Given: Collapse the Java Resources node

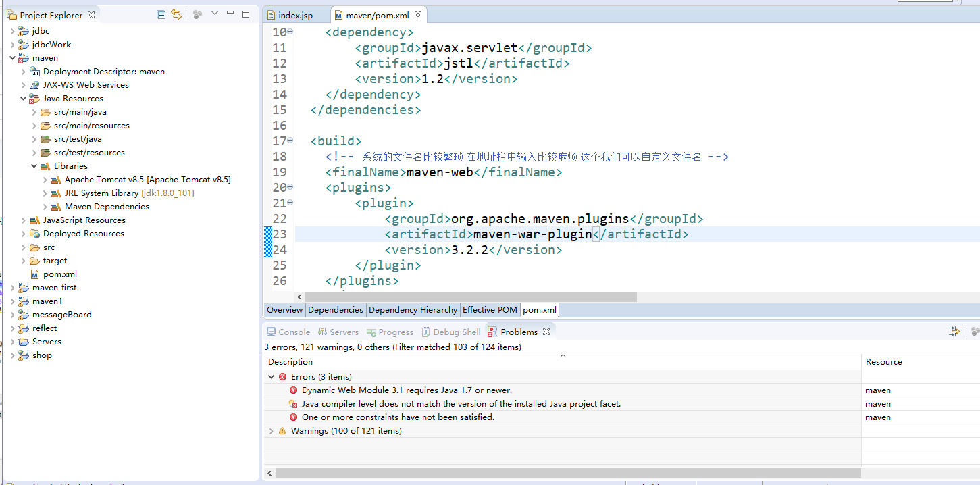Looking at the screenshot, I should click(24, 98).
